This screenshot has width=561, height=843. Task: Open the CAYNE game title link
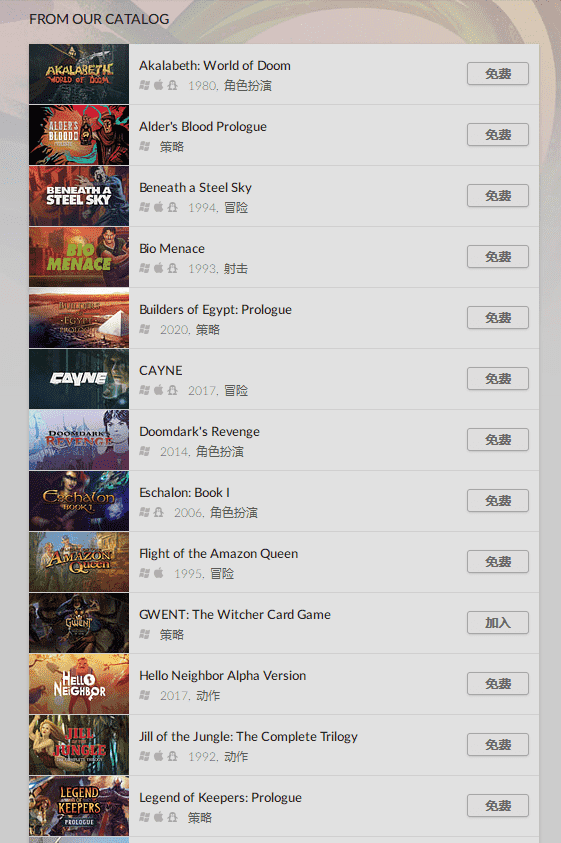tap(161, 370)
